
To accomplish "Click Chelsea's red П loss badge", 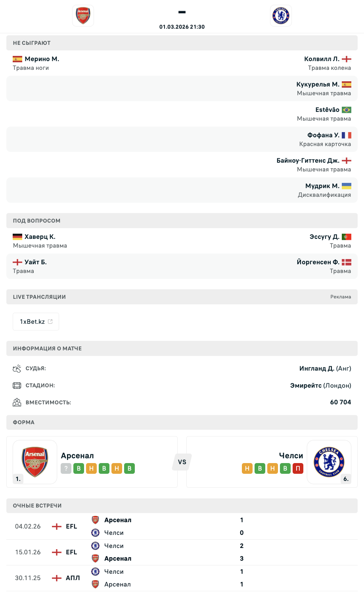I will [x=298, y=469].
